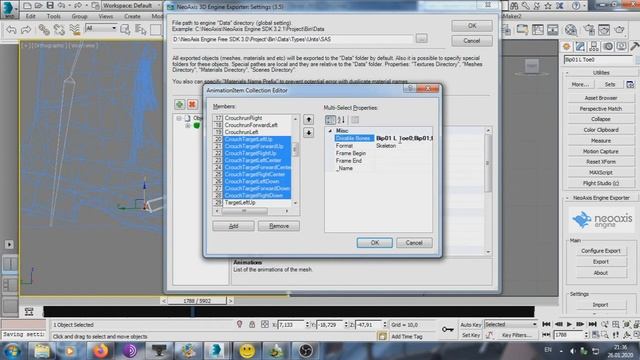
Task: Click the Asset Browser utility button
Action: pyautogui.click(x=601, y=98)
